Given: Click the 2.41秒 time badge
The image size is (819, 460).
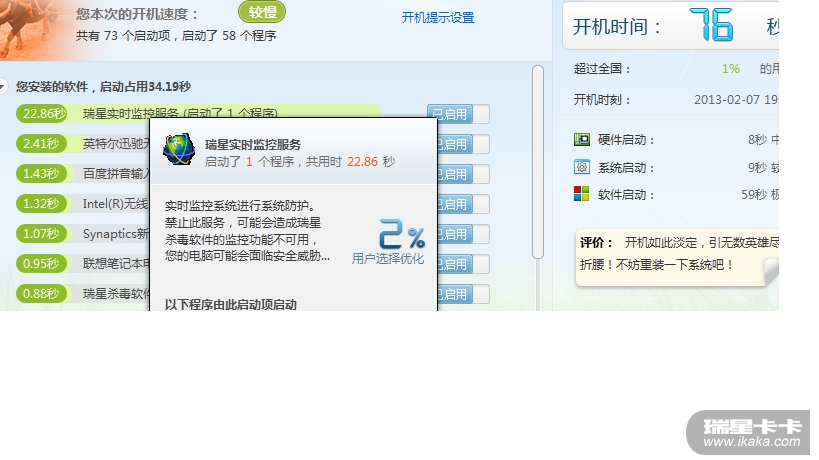Looking at the screenshot, I should click(x=41, y=144).
